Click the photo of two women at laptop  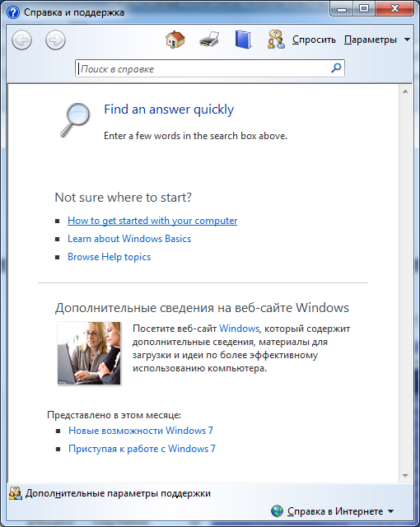point(89,353)
